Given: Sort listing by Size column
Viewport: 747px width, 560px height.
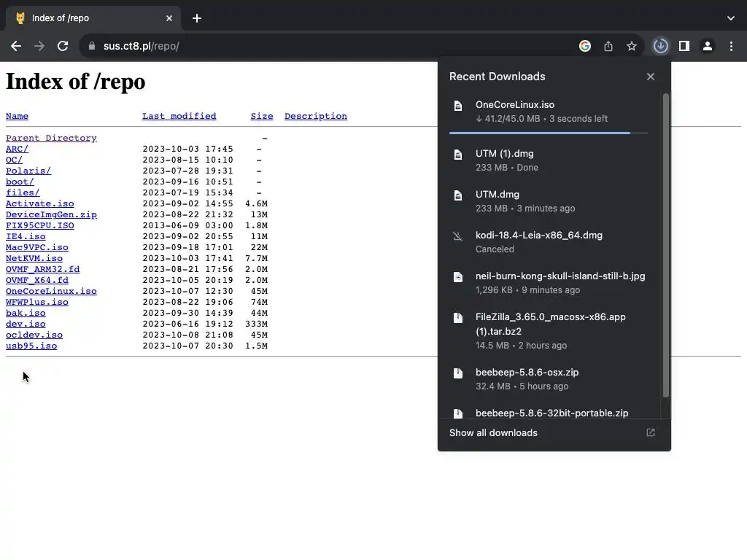Looking at the screenshot, I should 262,116.
